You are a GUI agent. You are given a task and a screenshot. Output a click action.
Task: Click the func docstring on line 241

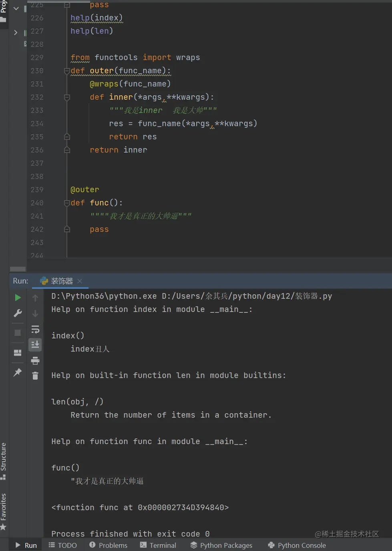(x=141, y=216)
